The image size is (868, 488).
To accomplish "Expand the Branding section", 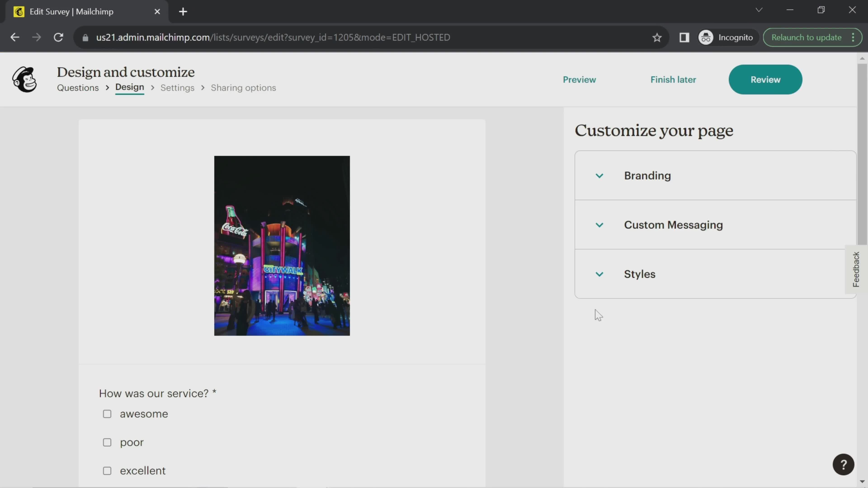I will pos(599,175).
